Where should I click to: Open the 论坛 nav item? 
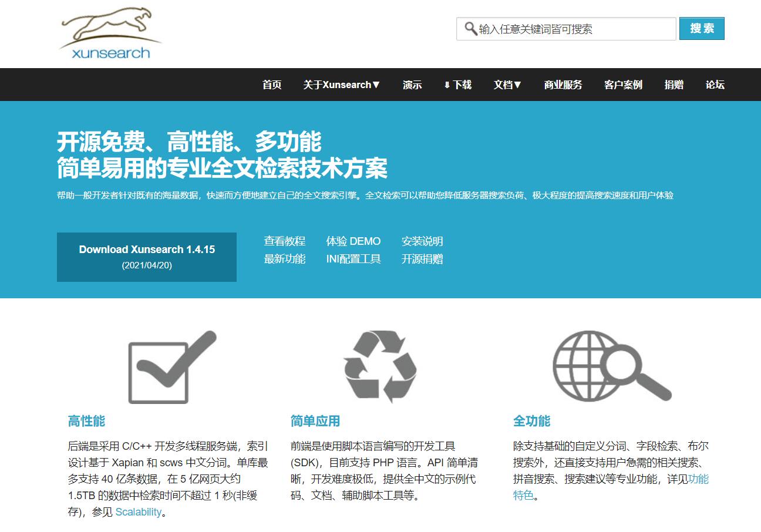click(715, 85)
